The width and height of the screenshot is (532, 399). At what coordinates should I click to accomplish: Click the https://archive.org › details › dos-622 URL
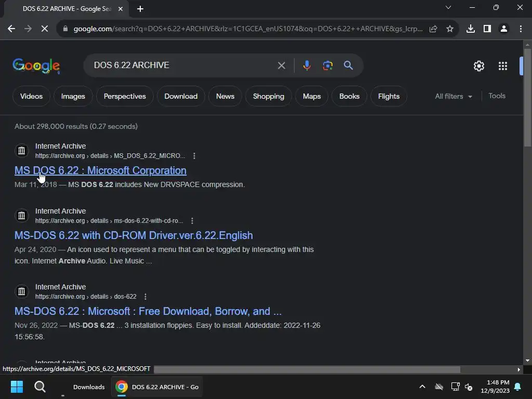click(x=86, y=297)
